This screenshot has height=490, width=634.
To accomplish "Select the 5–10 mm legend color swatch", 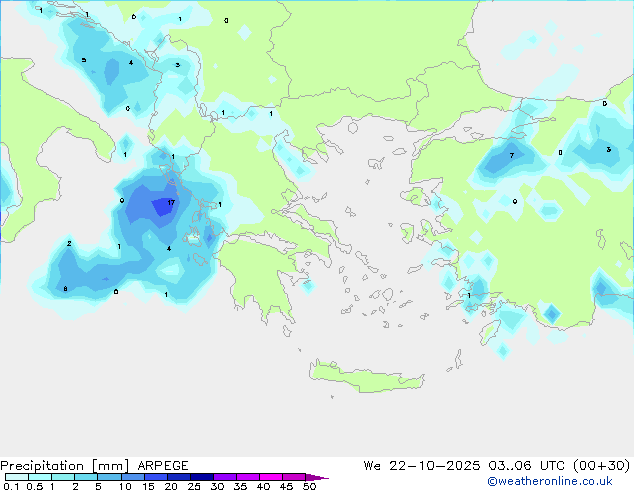I will [x=109, y=477].
